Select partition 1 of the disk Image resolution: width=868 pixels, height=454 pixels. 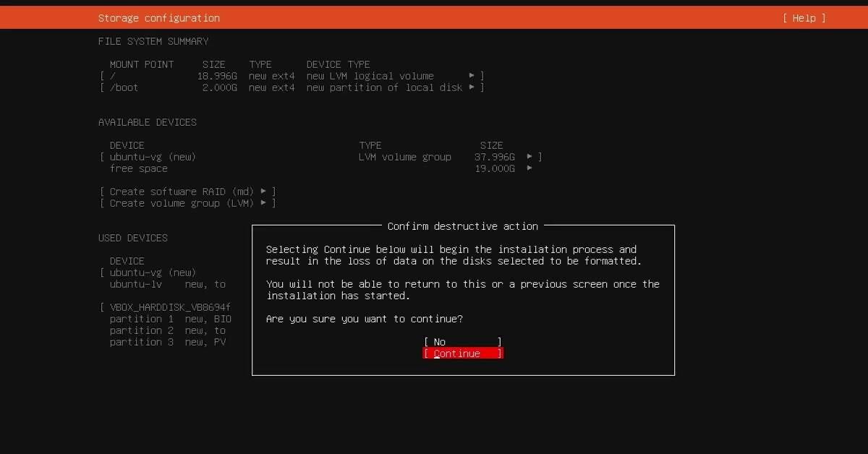point(141,319)
